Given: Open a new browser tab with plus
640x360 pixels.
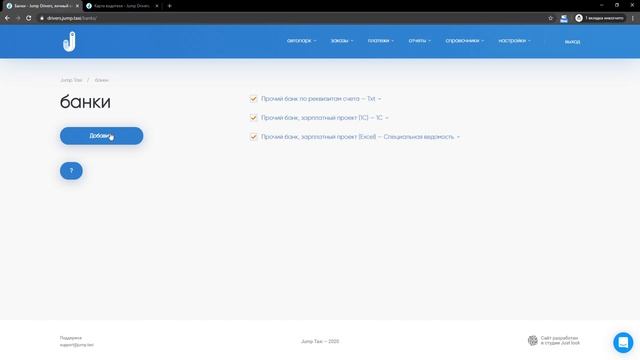Looking at the screenshot, I should (x=169, y=6).
